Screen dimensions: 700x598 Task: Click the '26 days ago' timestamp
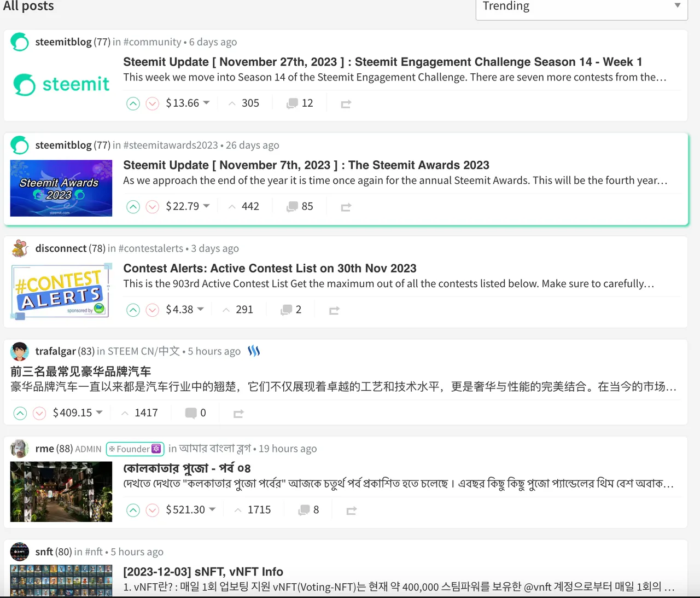(253, 146)
